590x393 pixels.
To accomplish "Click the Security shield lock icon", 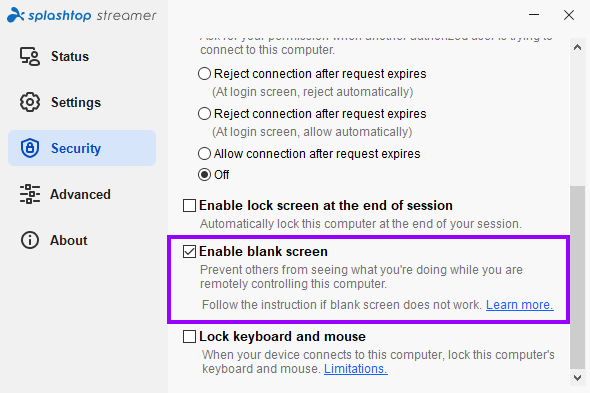I will point(30,148).
